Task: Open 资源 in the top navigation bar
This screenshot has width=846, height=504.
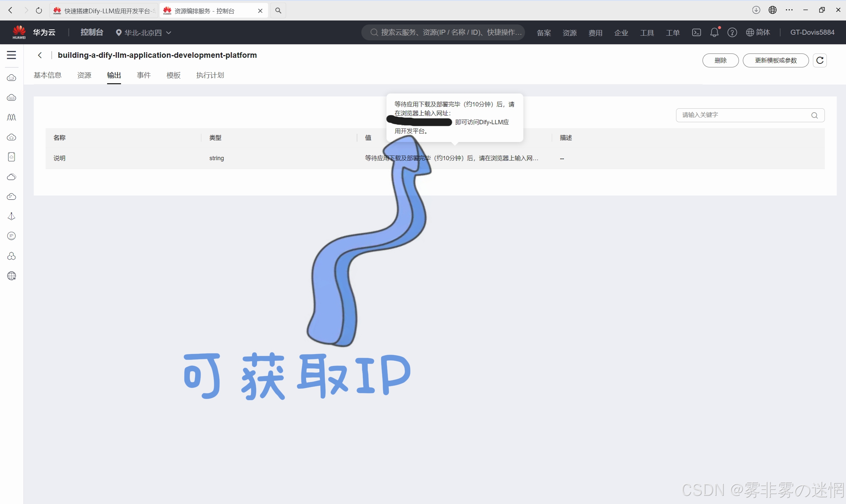Action: click(x=570, y=33)
